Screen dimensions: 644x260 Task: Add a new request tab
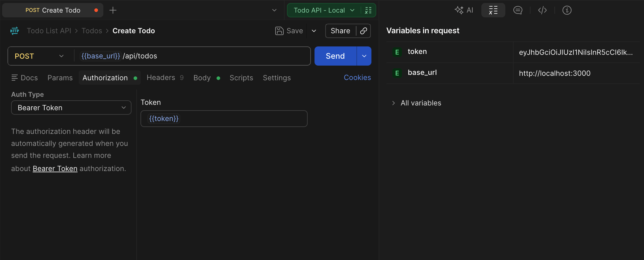pos(113,10)
